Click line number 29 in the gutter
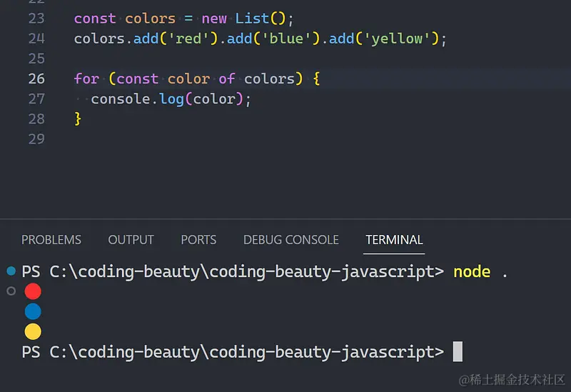Viewport: 571px width, 392px height. pos(36,139)
